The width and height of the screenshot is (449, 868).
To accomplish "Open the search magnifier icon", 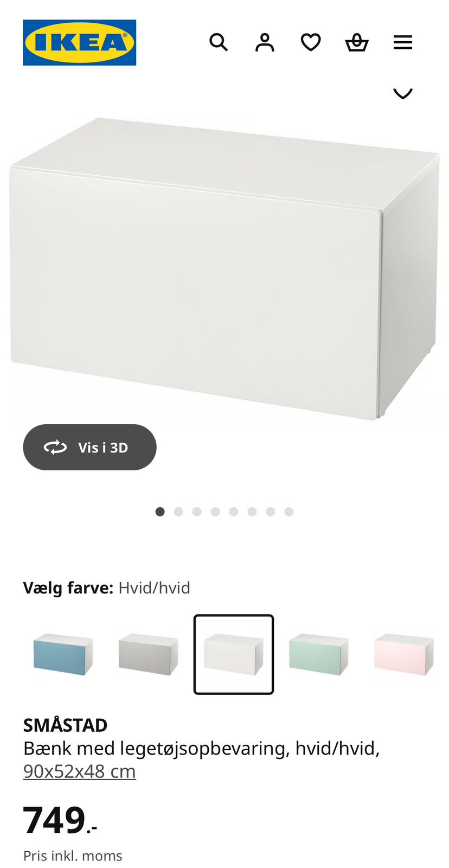I will (219, 42).
